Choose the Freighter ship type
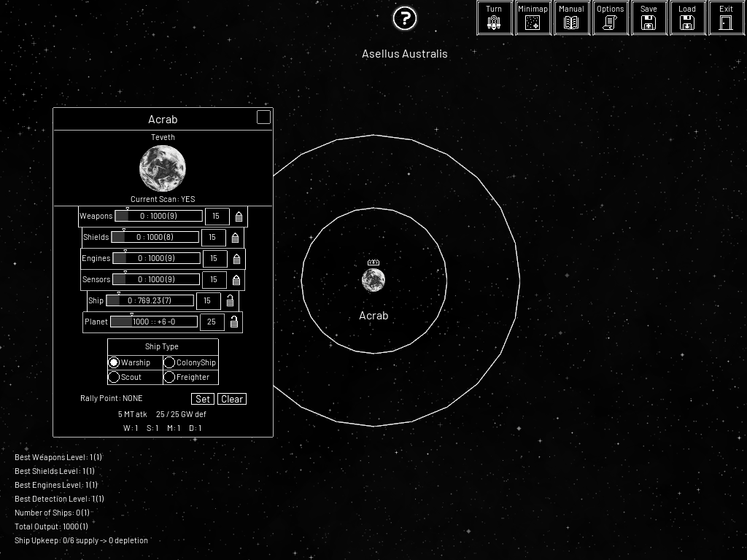 [x=169, y=377]
